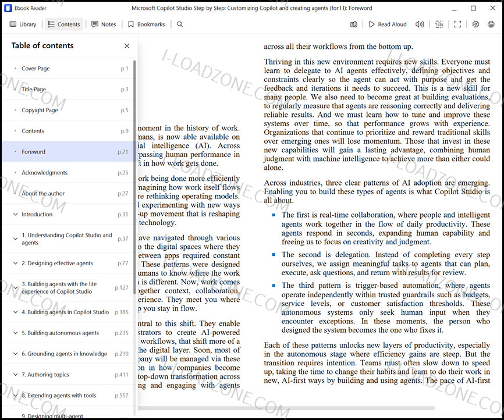Open '2. Designing effective agents'

click(x=57, y=263)
